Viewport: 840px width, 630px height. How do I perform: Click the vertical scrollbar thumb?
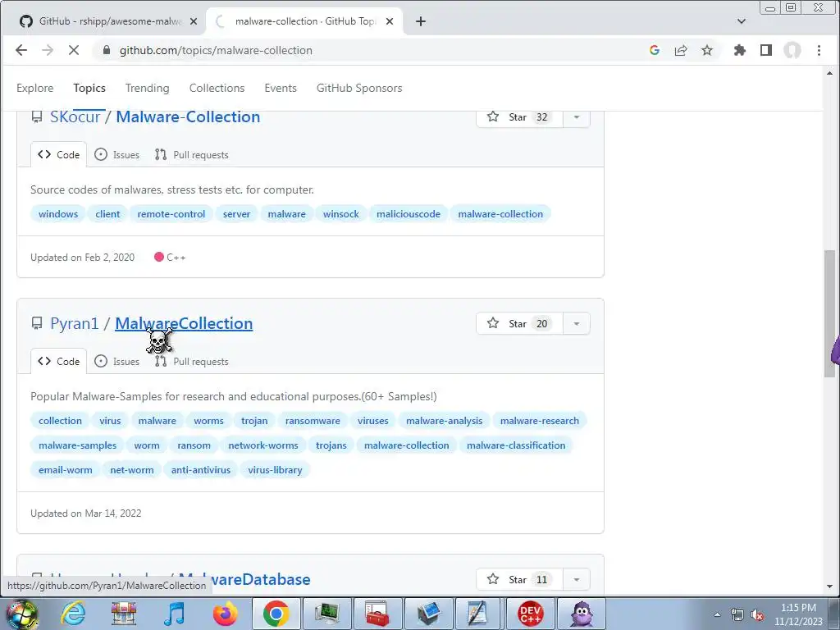[x=829, y=313]
